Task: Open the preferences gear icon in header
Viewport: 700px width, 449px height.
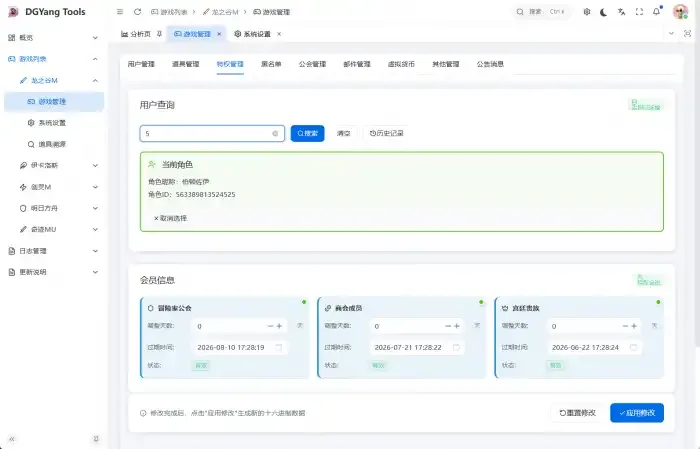Action: [x=587, y=12]
